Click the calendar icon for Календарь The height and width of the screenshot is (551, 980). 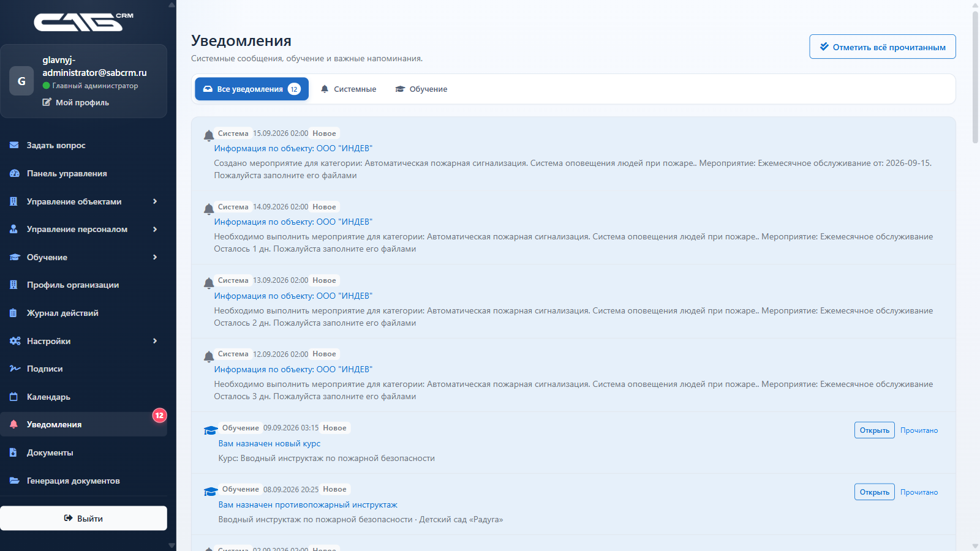(x=13, y=397)
